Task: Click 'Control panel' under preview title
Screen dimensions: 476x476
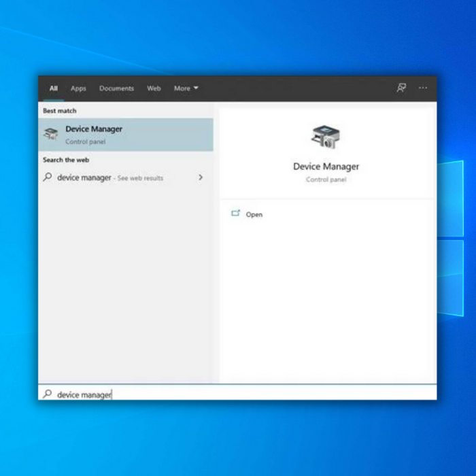Action: click(x=326, y=180)
